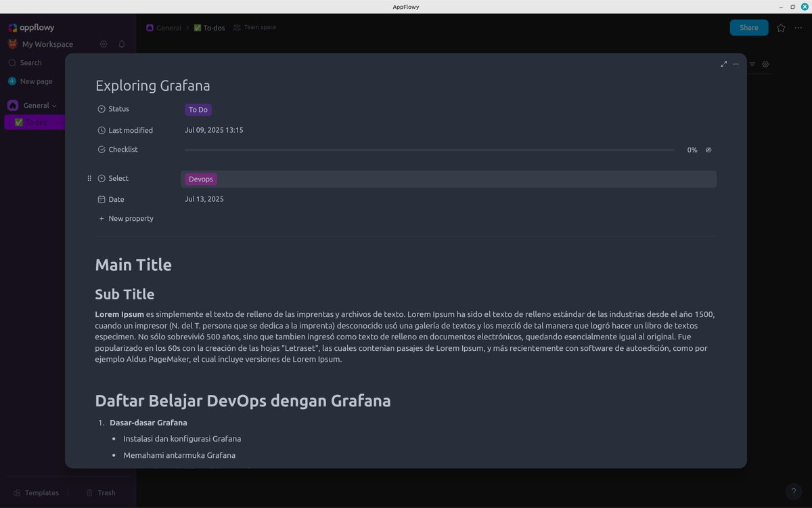Hide completed checklist tasks eye toggle
812x508 pixels.
click(x=708, y=150)
